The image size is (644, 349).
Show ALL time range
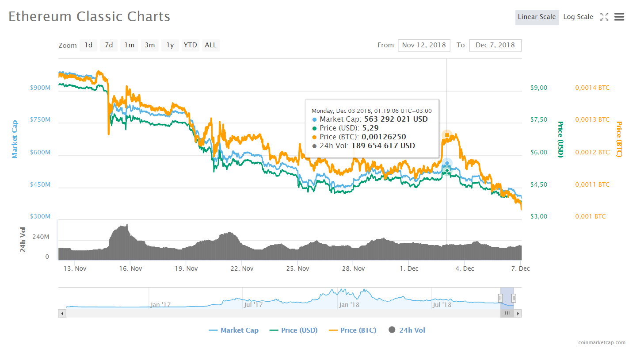pos(211,45)
